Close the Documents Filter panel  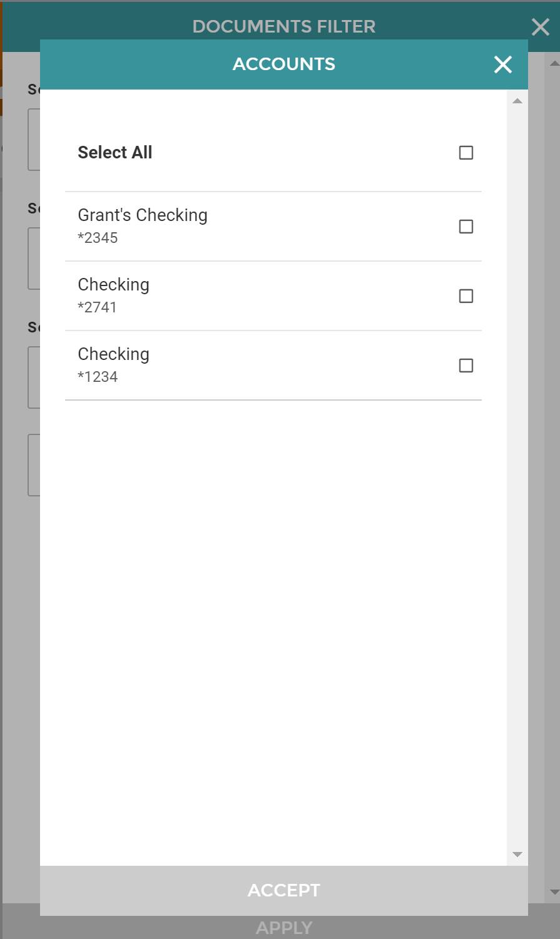pyautogui.click(x=540, y=27)
